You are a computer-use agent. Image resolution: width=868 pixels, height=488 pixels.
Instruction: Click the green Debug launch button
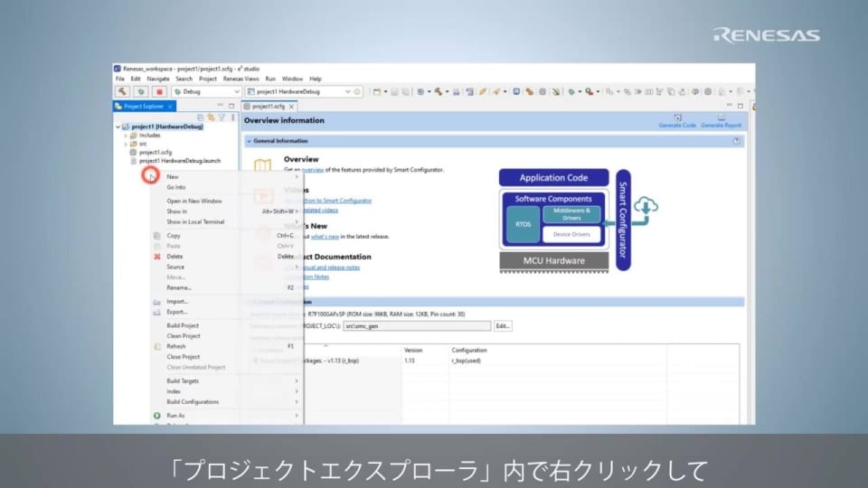(141, 92)
